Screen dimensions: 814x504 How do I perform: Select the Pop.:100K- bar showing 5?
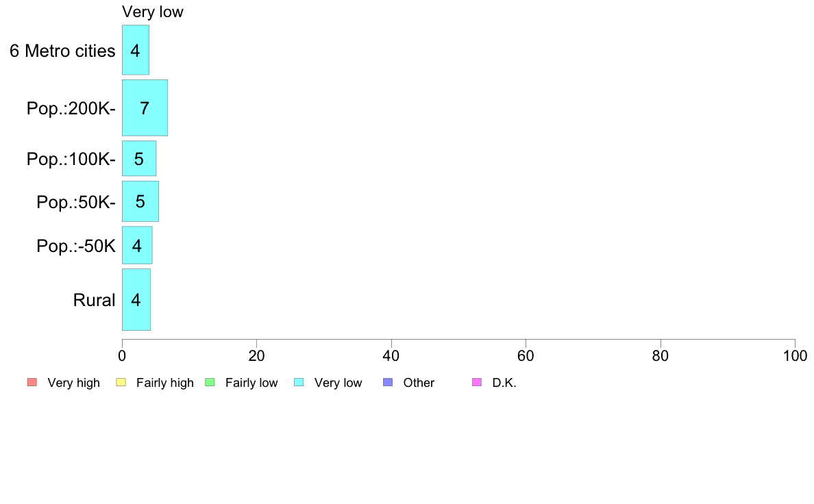click(x=139, y=158)
